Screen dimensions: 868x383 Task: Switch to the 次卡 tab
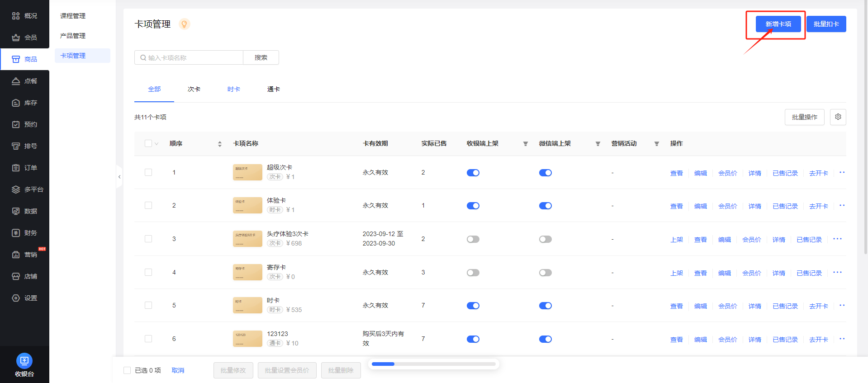[194, 90]
